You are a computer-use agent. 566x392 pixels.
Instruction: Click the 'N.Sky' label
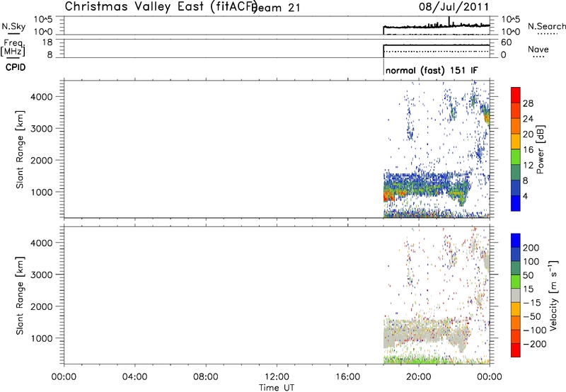pos(13,26)
